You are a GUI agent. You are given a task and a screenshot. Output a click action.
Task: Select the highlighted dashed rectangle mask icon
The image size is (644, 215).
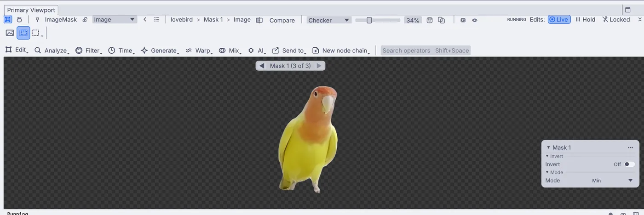(x=23, y=33)
